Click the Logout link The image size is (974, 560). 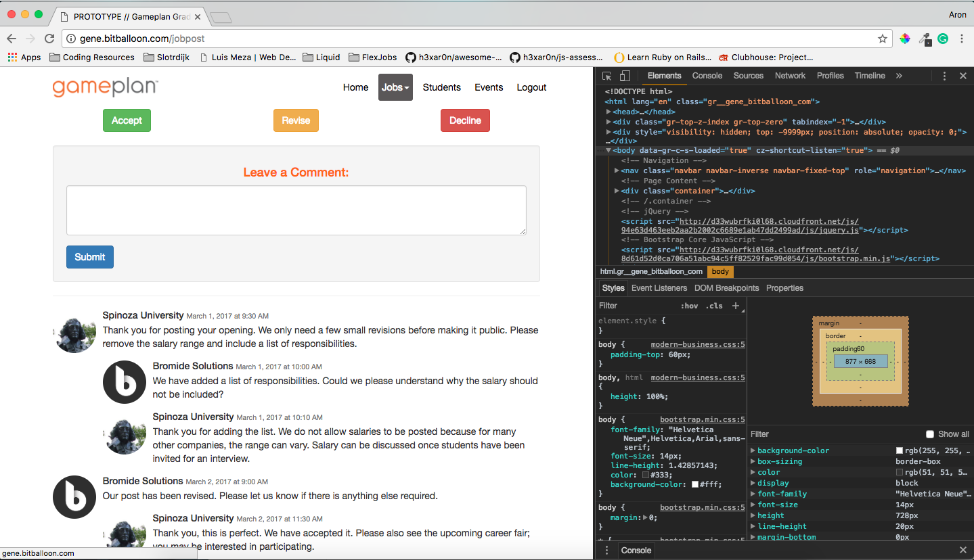(x=531, y=87)
